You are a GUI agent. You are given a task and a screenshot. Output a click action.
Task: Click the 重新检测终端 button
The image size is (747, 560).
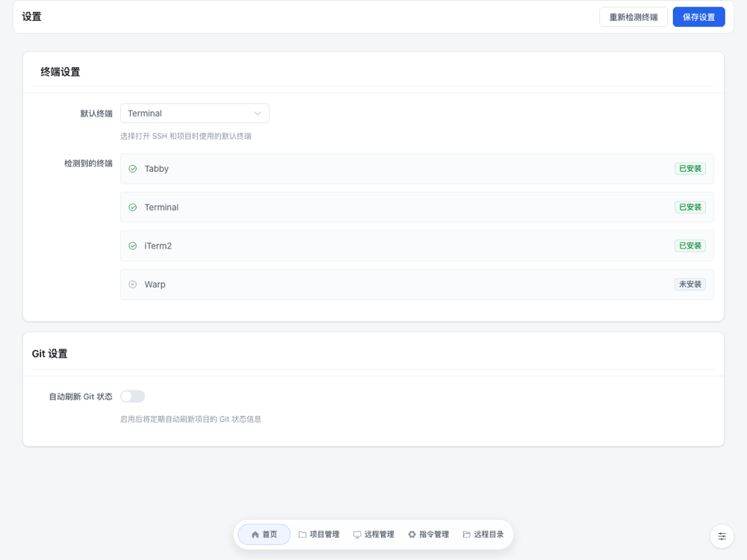[x=633, y=17]
